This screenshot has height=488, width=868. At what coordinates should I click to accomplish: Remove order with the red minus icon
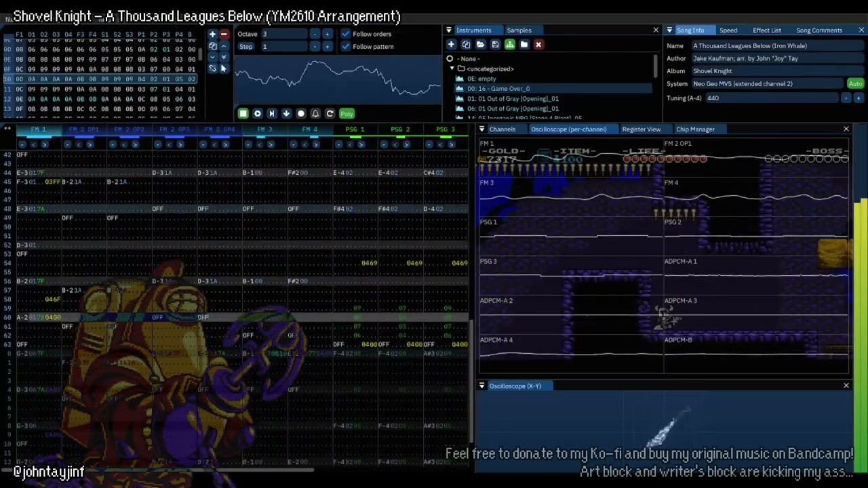coord(224,35)
